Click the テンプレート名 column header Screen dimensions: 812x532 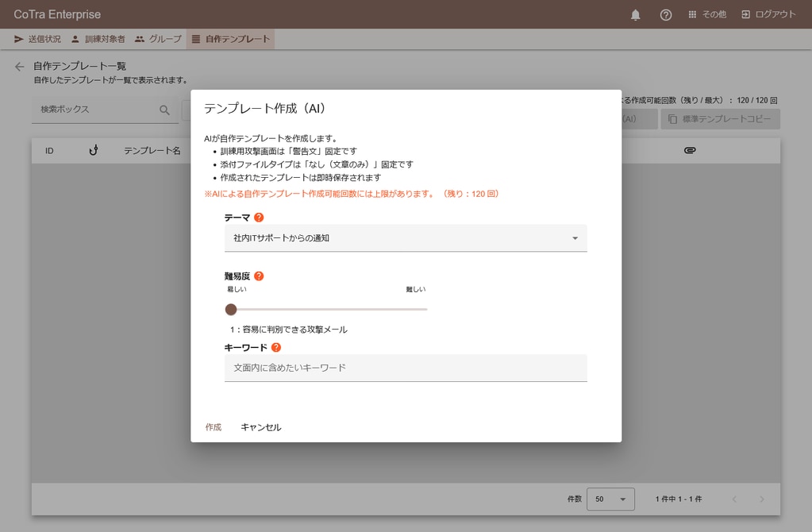click(152, 151)
